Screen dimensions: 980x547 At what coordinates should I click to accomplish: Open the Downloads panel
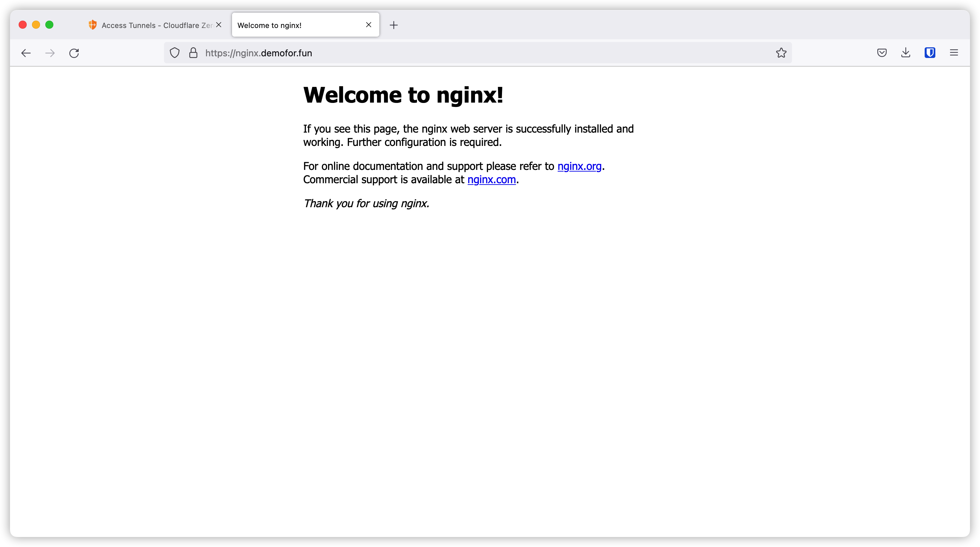(906, 53)
